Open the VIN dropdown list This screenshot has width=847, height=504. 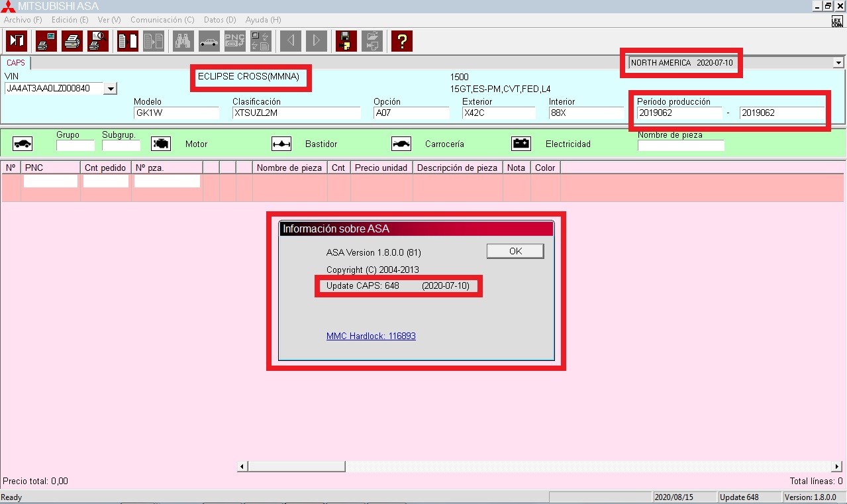click(111, 88)
